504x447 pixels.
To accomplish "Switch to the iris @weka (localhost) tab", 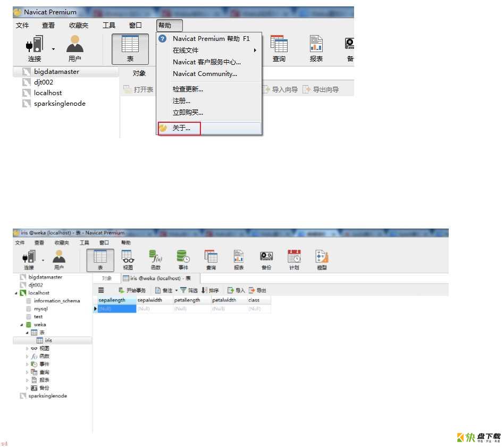I will 161,279.
